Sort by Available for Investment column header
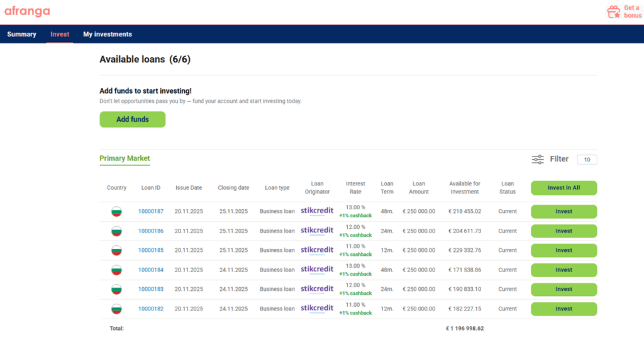The height and width of the screenshot is (362, 644). [465, 188]
